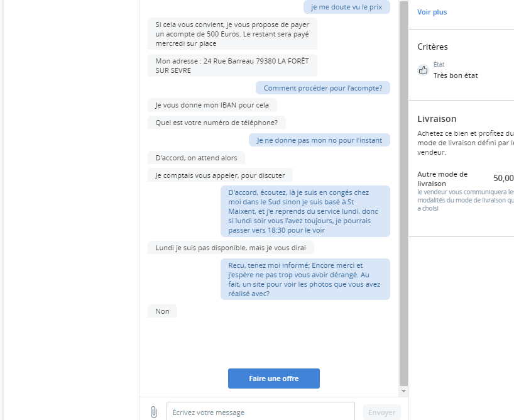
Task: Click the "Mon adresse" message bubble
Action: click(232, 65)
